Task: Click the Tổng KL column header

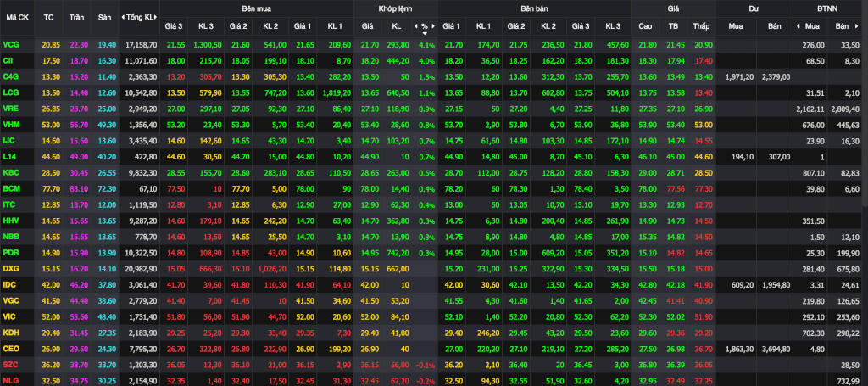Action: click(140, 17)
